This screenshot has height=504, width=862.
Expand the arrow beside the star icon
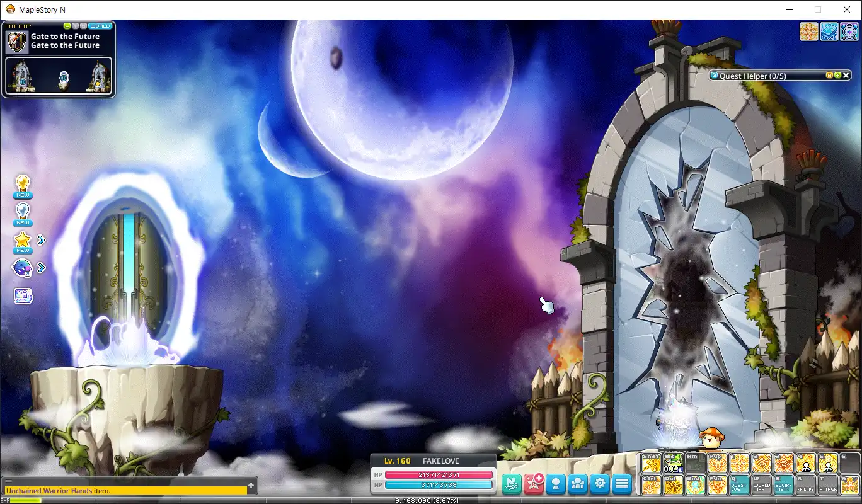click(x=41, y=240)
